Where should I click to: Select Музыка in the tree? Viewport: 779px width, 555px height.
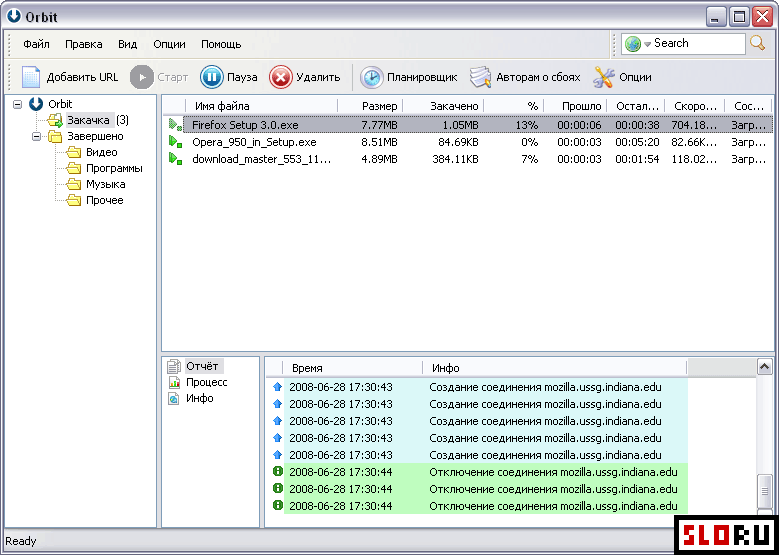click(105, 184)
